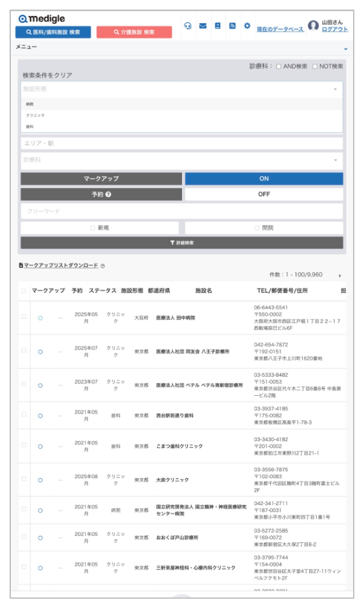The image size is (364, 610).
Task: Select row checkbox for 西台駅前通り歯科
Action: pos(24,414)
